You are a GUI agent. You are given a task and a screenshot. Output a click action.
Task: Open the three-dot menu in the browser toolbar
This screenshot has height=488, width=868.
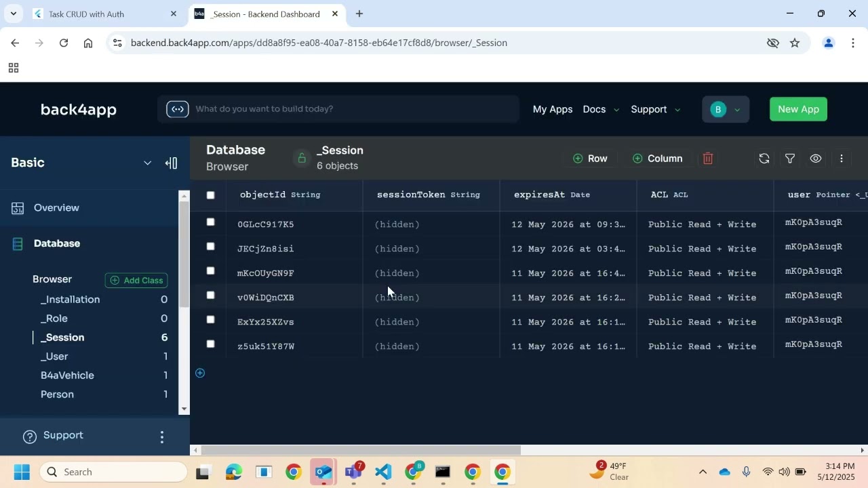click(x=842, y=159)
